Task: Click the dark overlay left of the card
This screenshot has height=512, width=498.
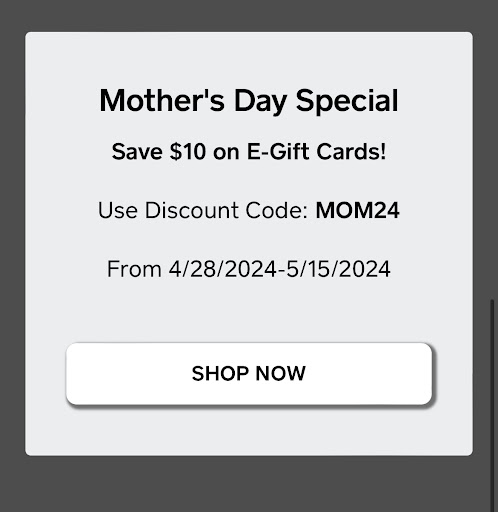Action: (x=12, y=243)
